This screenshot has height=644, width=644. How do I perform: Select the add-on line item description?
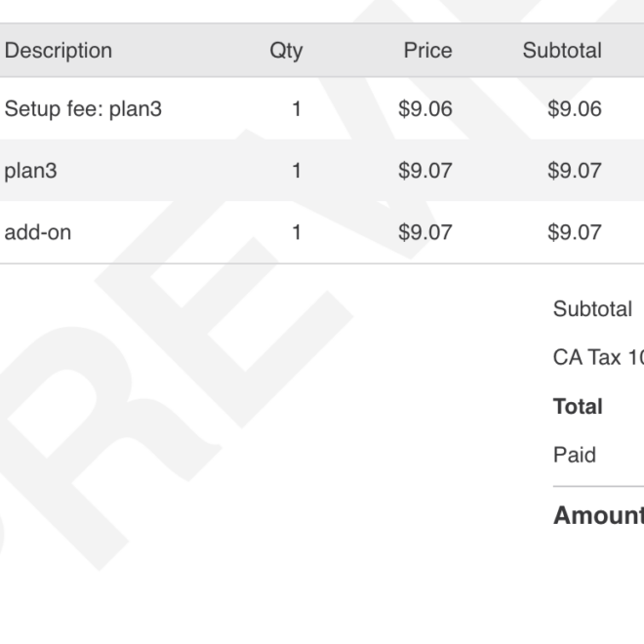pyautogui.click(x=38, y=232)
